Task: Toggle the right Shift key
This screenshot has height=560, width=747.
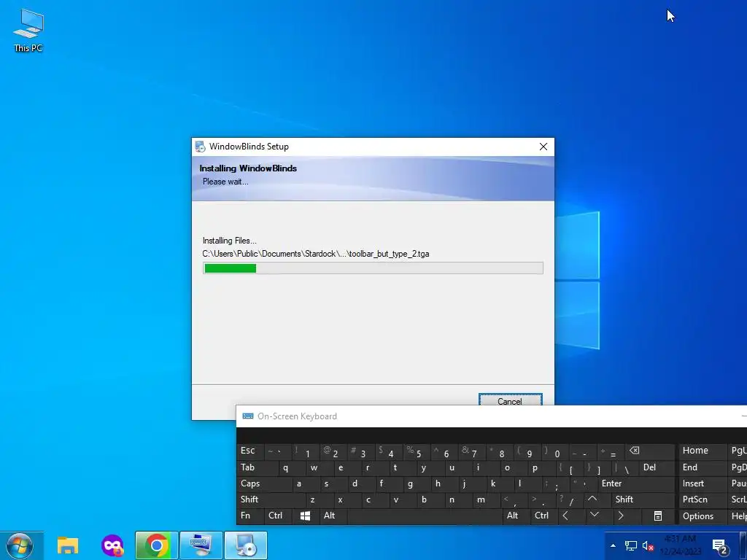Action: (643, 499)
